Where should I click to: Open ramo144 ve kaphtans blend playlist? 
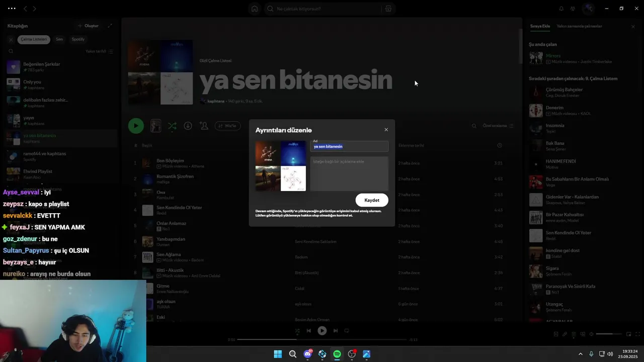tap(60, 156)
